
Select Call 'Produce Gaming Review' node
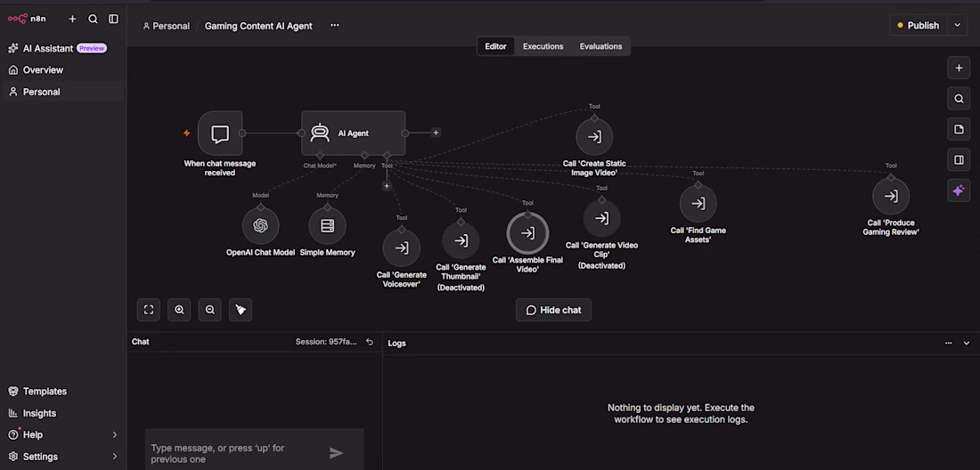pyautogui.click(x=891, y=195)
